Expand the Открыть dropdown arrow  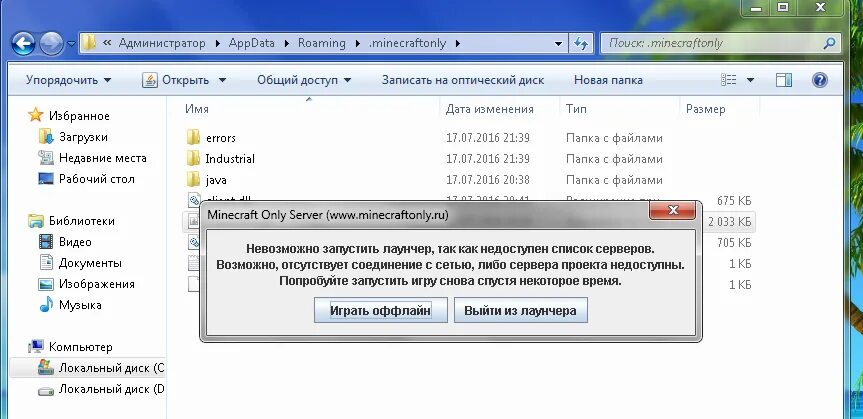222,80
